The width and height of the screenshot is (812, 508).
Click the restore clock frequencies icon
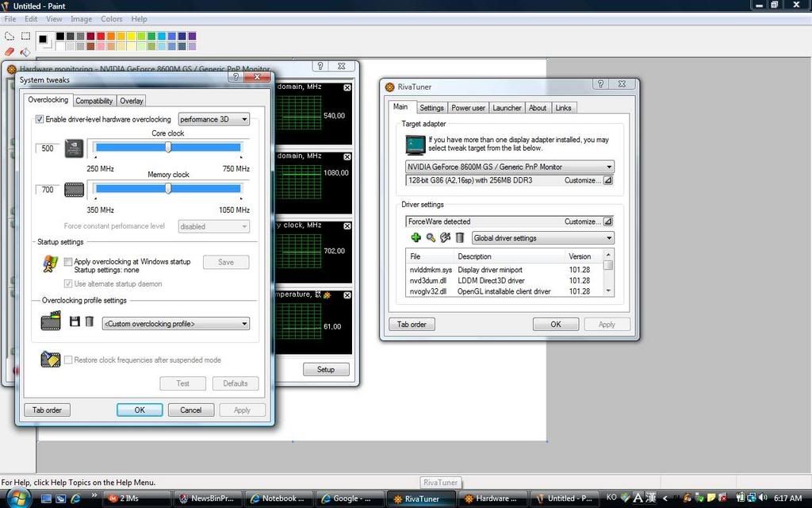click(x=50, y=359)
